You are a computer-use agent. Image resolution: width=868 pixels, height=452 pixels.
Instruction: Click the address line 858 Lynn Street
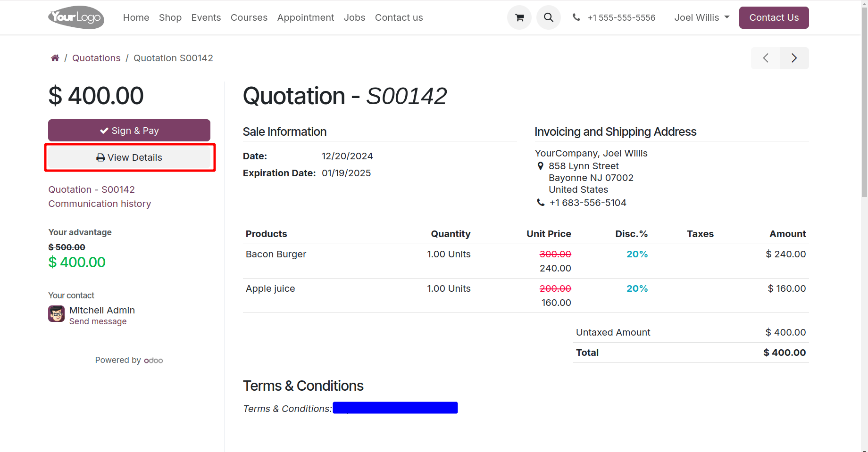[584, 166]
